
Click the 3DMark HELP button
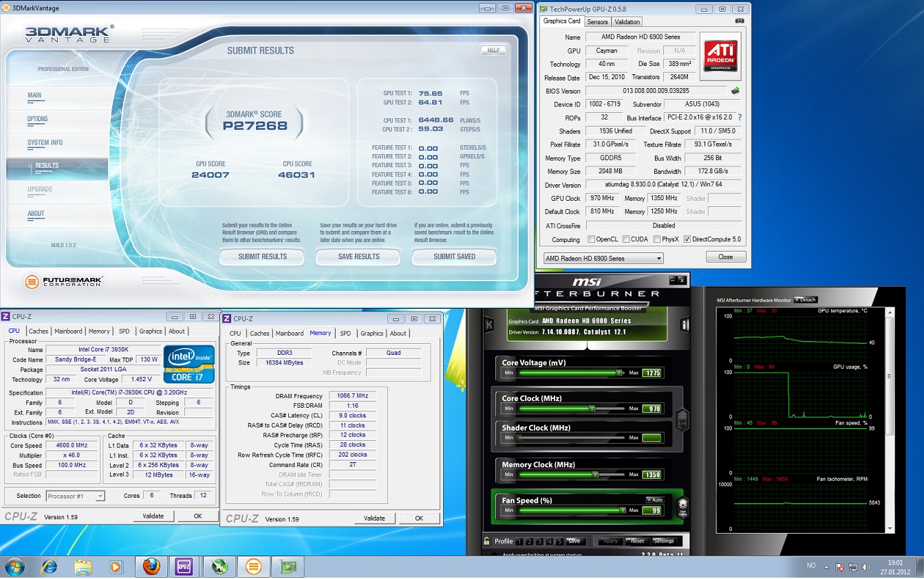tap(493, 50)
